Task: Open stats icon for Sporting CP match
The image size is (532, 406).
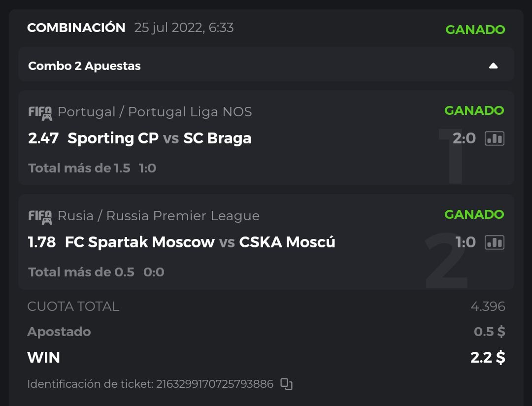Action: tap(494, 138)
